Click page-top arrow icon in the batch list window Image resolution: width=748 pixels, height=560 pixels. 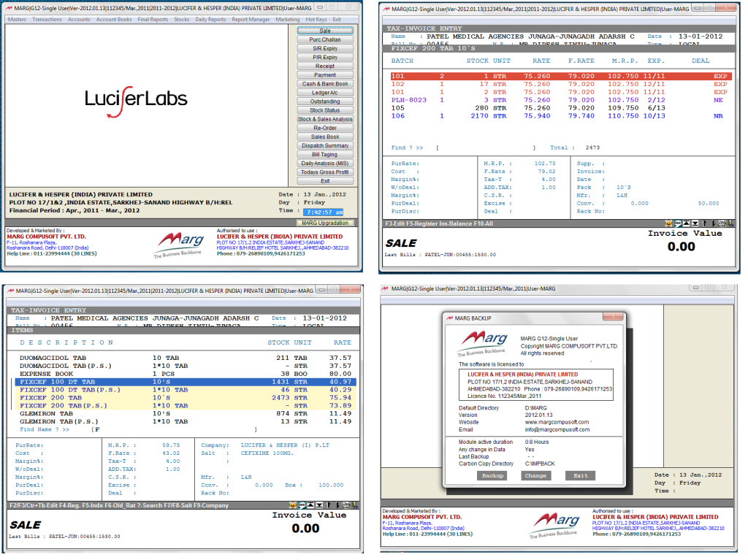pos(687,223)
